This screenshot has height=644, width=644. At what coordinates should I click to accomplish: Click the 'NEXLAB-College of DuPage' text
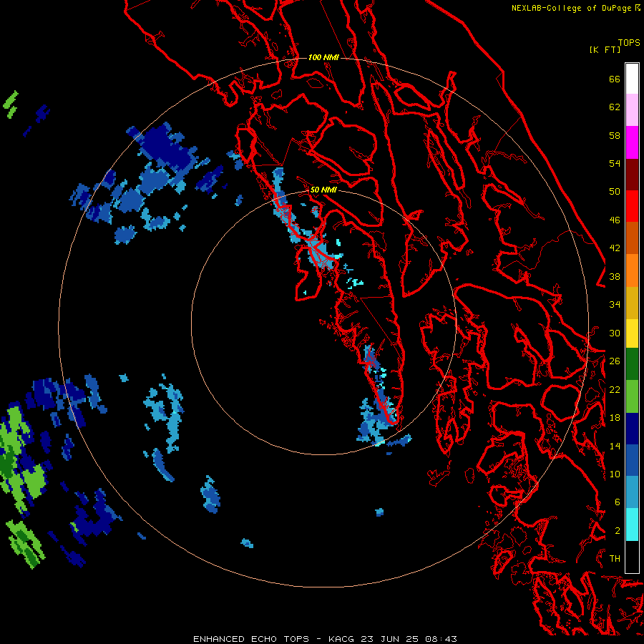pyautogui.click(x=571, y=8)
